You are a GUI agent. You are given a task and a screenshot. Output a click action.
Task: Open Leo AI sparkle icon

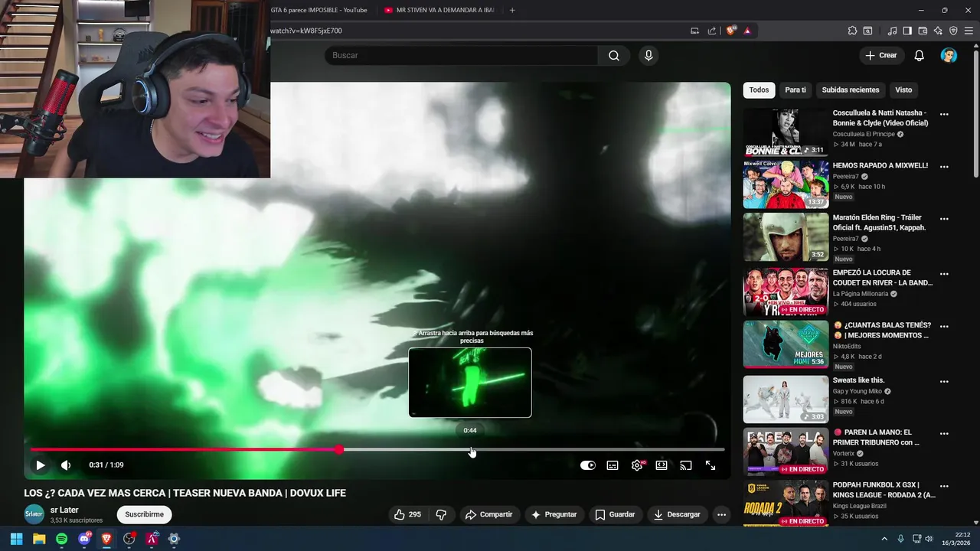click(938, 31)
